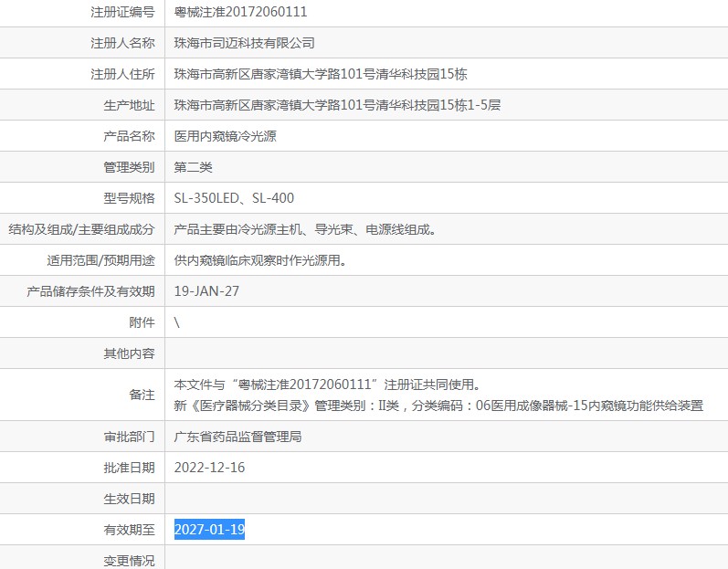This screenshot has height=569, width=728.
Task: Select the label 注册人住所
Action: click(122, 74)
